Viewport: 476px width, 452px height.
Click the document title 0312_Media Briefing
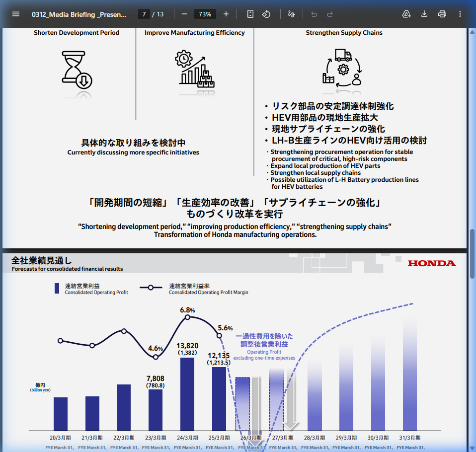[x=79, y=14]
